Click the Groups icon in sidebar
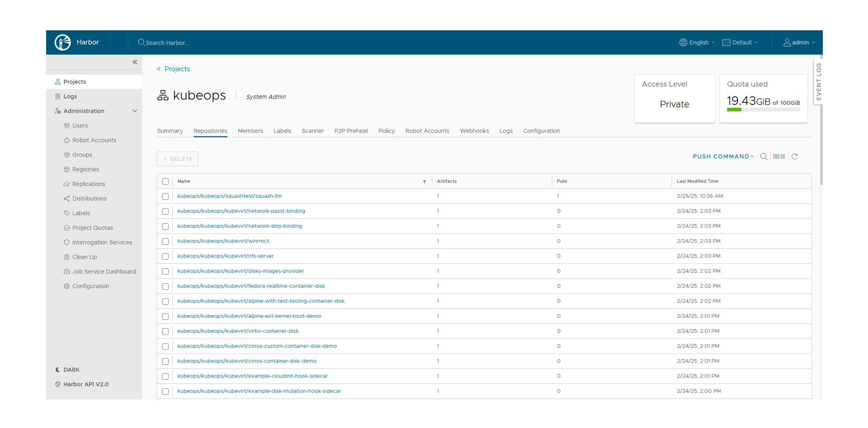The width and height of the screenshot is (868, 428). click(x=67, y=155)
